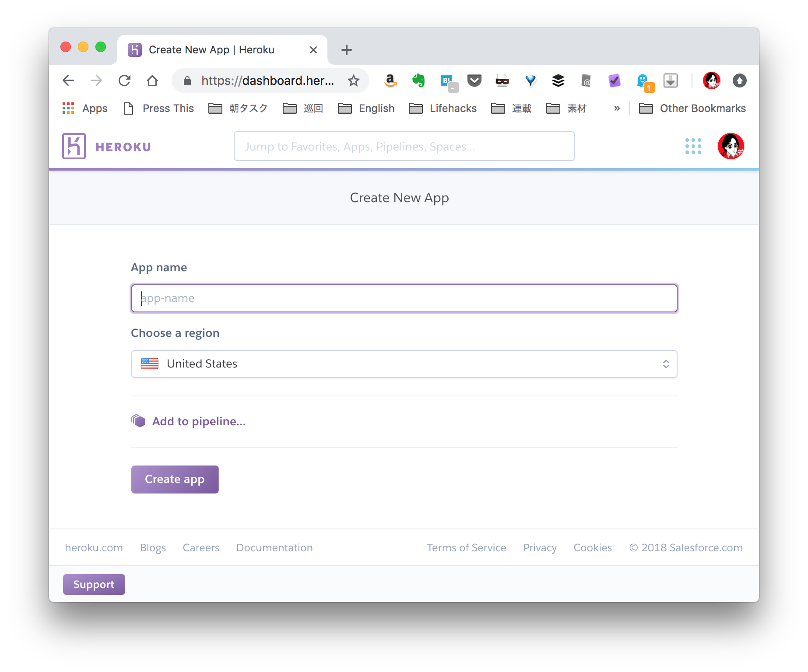Click the browser home icon
Screen dimensions: 808x672
point(152,80)
